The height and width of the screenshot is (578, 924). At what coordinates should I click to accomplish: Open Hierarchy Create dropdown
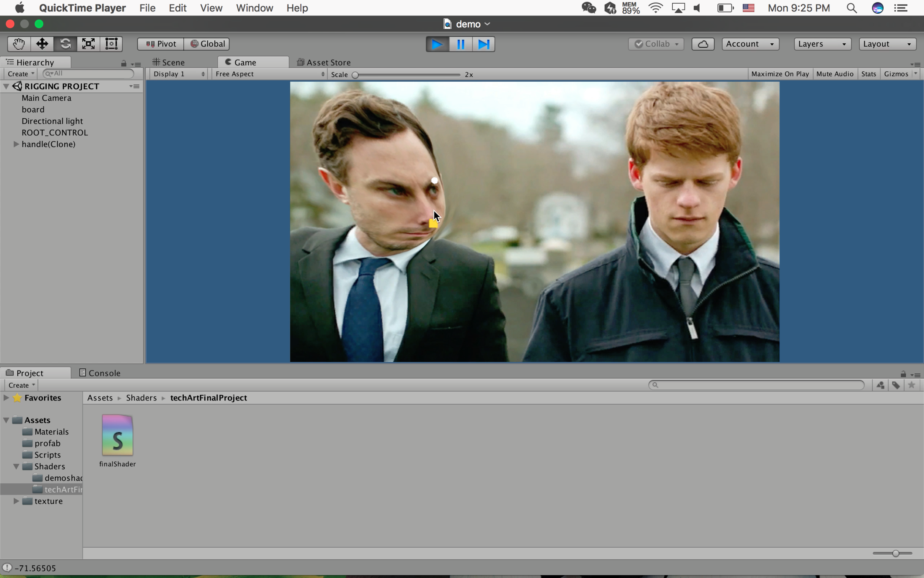tap(21, 74)
